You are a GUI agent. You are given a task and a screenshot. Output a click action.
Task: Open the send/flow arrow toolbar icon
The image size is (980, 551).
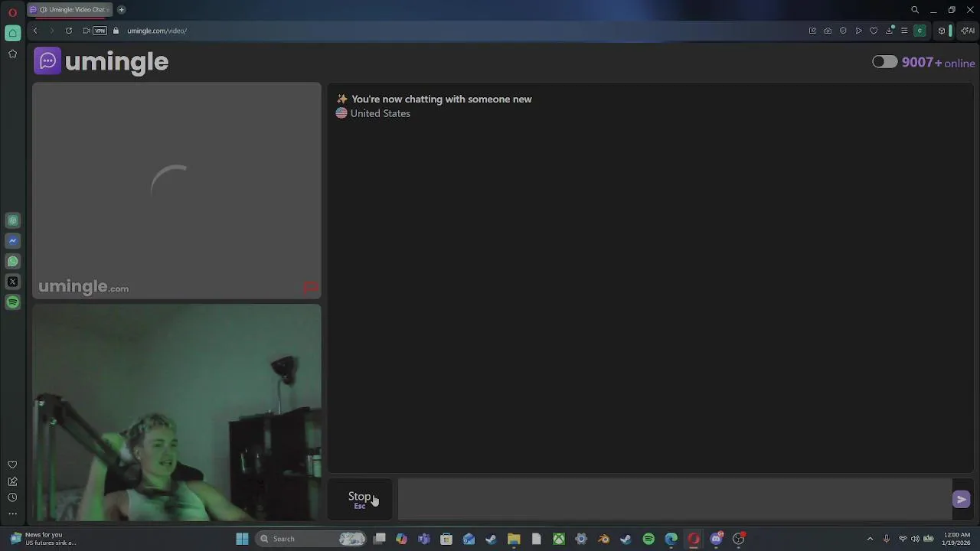(x=858, y=31)
